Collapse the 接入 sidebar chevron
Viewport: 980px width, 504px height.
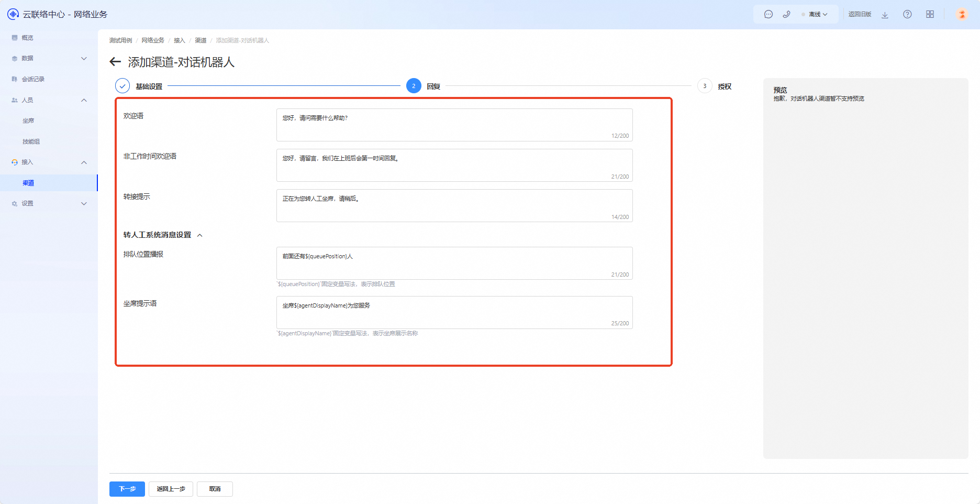click(84, 162)
